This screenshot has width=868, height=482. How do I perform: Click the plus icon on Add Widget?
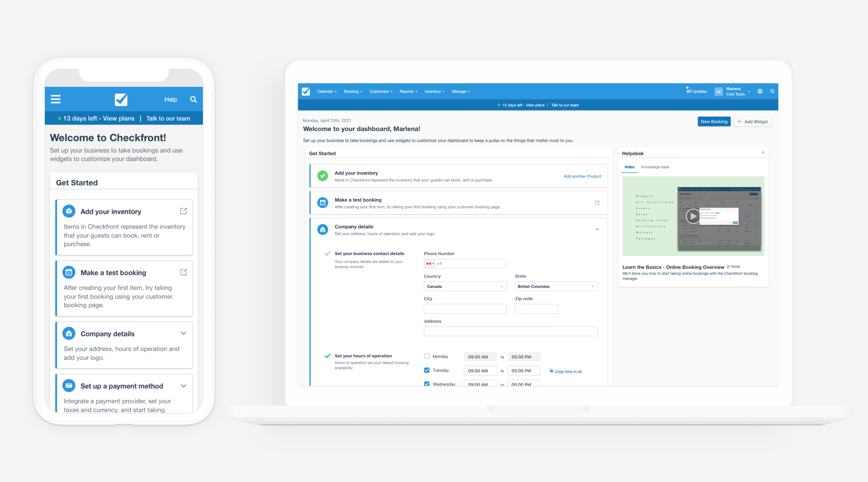(739, 122)
